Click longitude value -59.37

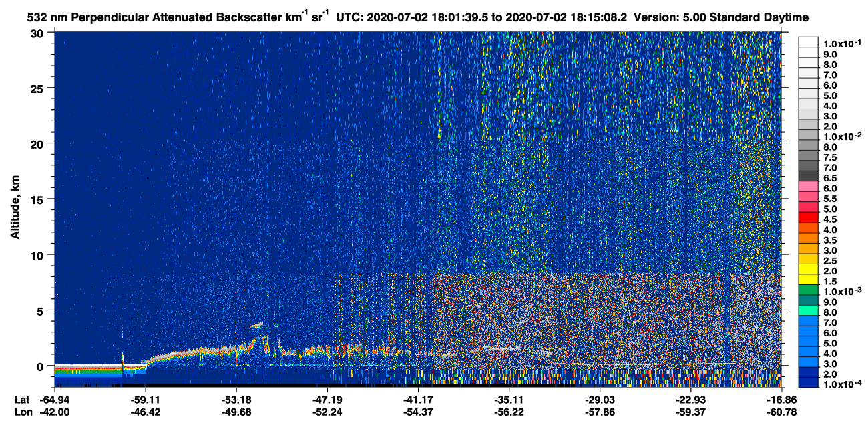click(690, 412)
